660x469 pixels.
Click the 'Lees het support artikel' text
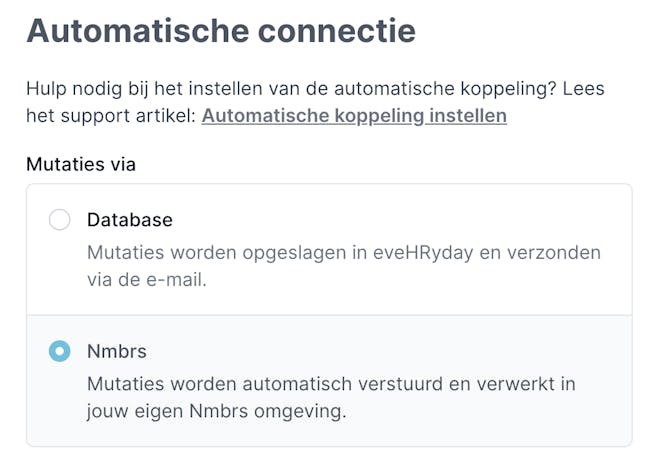pyautogui.click(x=110, y=116)
